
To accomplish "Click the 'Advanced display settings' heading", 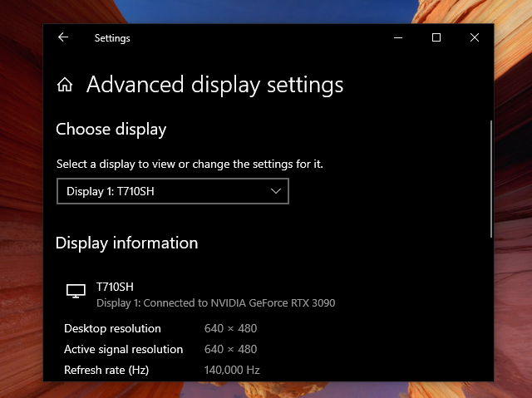I will (214, 85).
